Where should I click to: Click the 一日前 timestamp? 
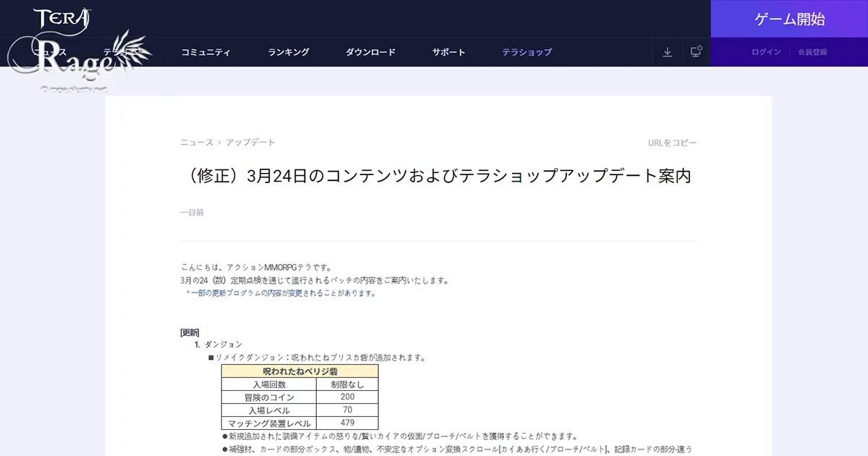point(192,212)
